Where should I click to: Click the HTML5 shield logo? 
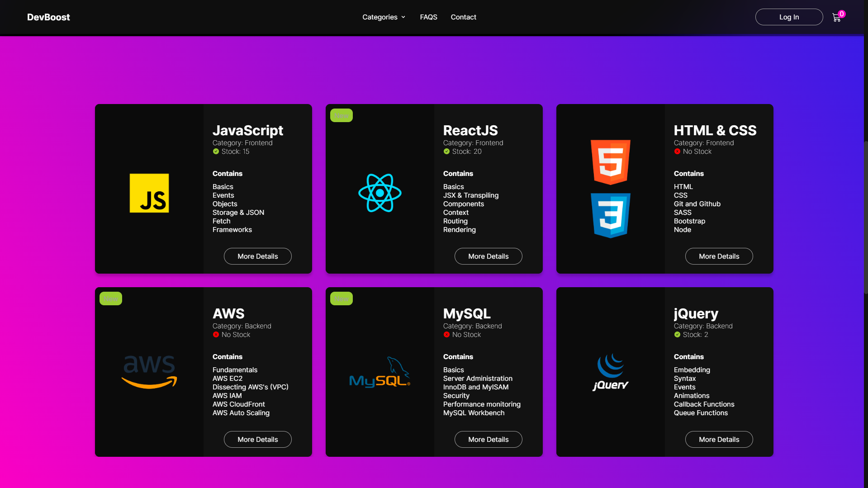[x=610, y=162]
